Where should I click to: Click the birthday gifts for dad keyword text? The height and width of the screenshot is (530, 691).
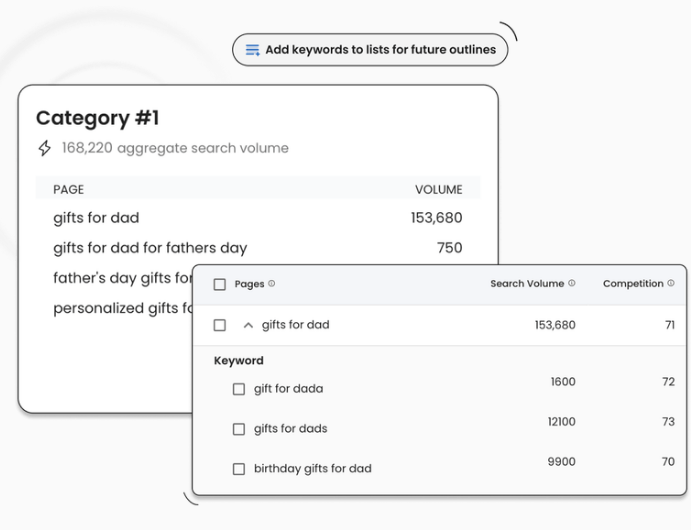[x=312, y=469]
